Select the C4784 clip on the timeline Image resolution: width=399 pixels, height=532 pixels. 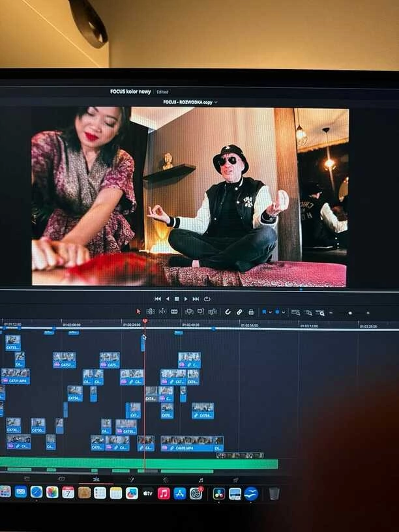(x=203, y=411)
